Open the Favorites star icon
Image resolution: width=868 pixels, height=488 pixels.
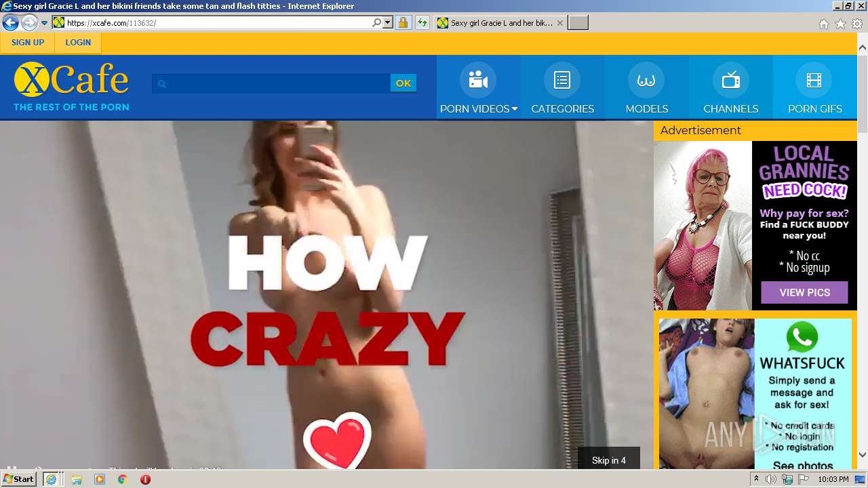[840, 24]
